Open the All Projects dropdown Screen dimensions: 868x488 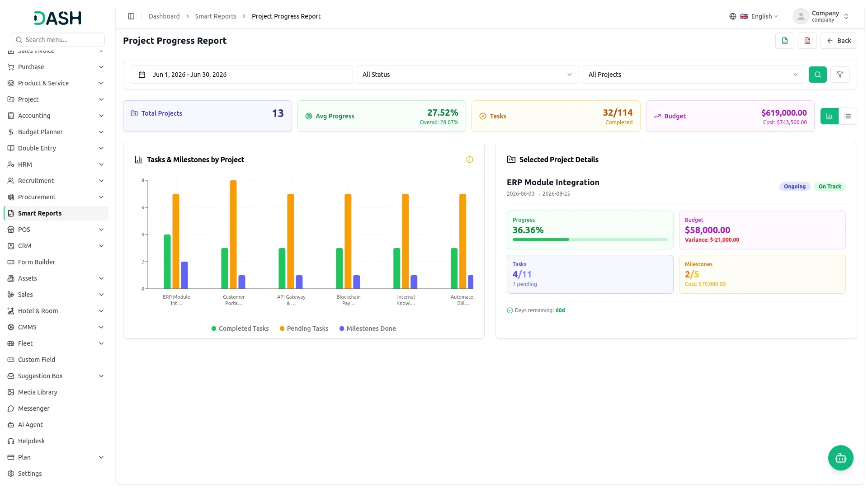coord(693,75)
